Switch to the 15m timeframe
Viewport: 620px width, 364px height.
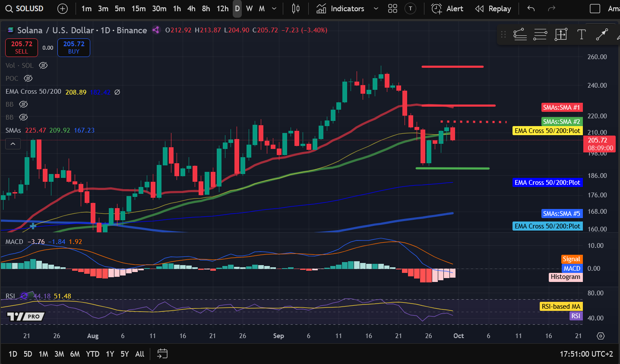[x=139, y=9]
